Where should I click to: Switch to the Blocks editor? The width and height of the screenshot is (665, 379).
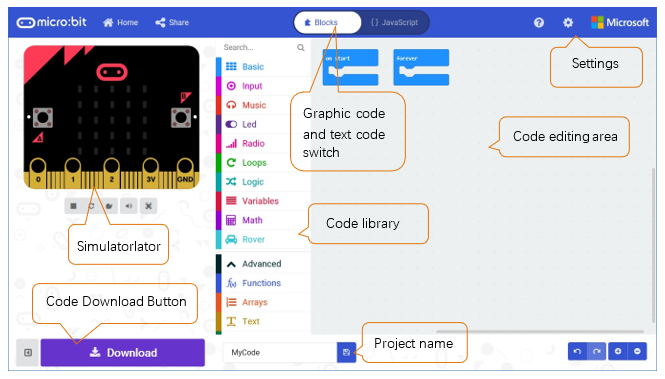[327, 22]
